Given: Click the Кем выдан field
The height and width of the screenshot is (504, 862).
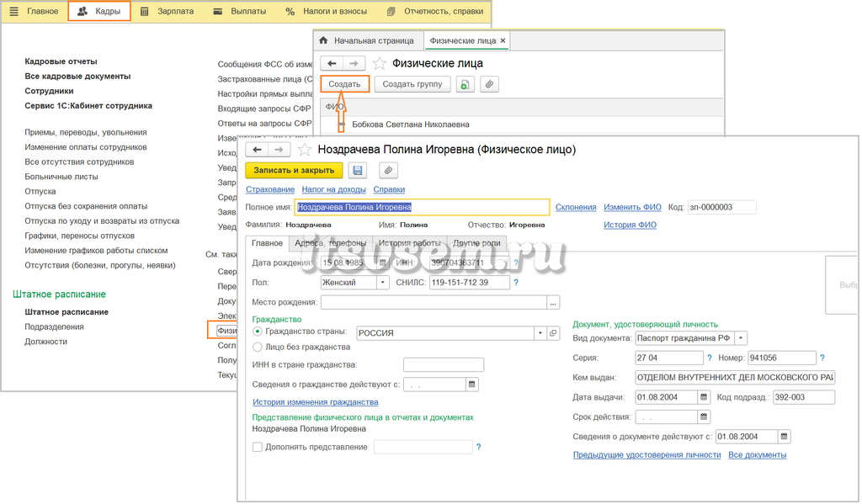Looking at the screenshot, I should [x=735, y=378].
